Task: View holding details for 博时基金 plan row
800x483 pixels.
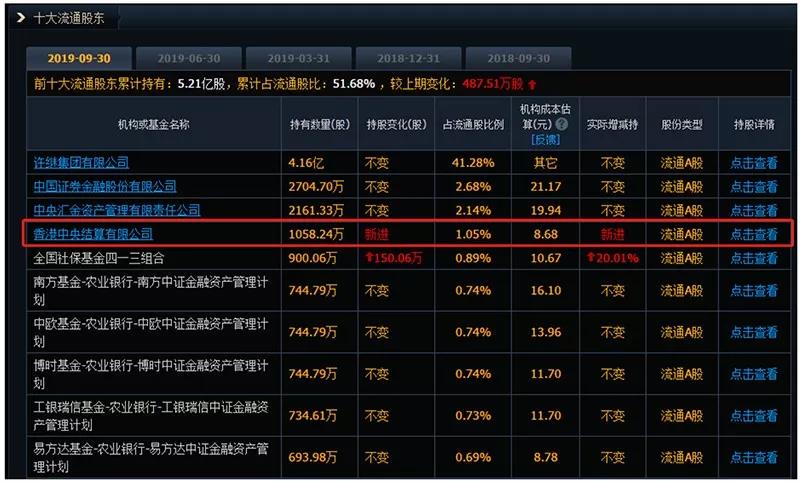Action: (753, 374)
